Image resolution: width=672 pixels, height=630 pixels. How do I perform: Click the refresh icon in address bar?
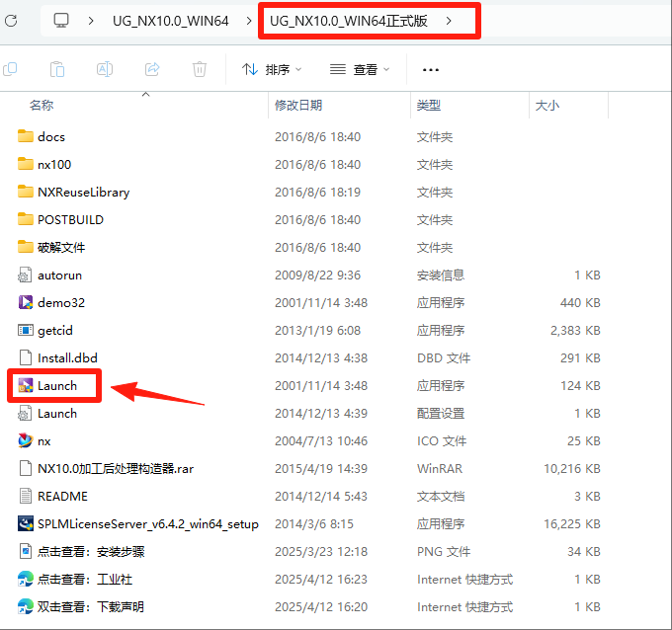coord(11,21)
